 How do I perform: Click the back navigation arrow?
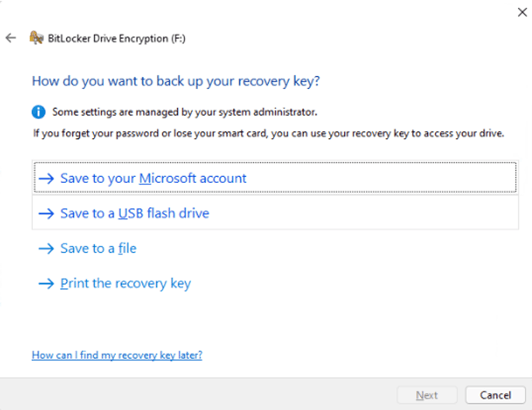click(10, 38)
